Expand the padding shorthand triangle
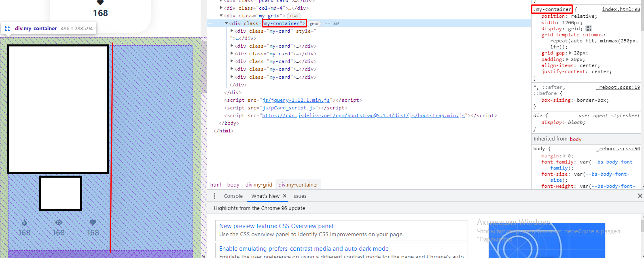 568,59
